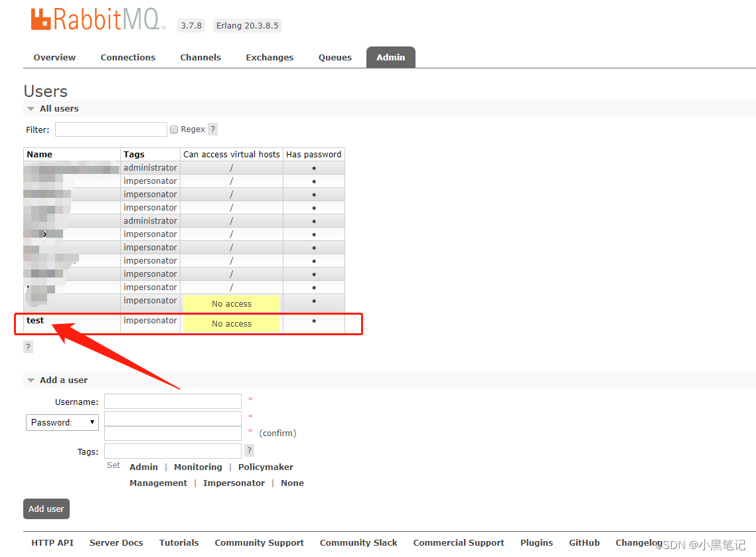
Task: Set the Management tag
Action: point(158,483)
